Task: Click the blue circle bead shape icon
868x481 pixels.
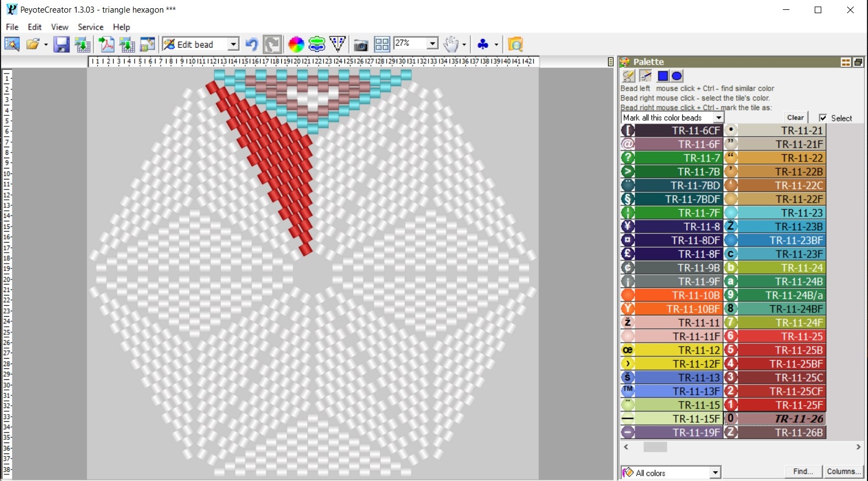Action: (677, 76)
